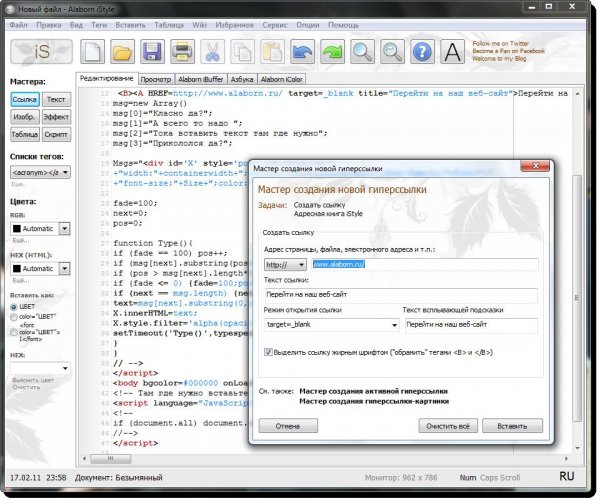Select the Редактирование tab
The image size is (600, 501).
(106, 78)
